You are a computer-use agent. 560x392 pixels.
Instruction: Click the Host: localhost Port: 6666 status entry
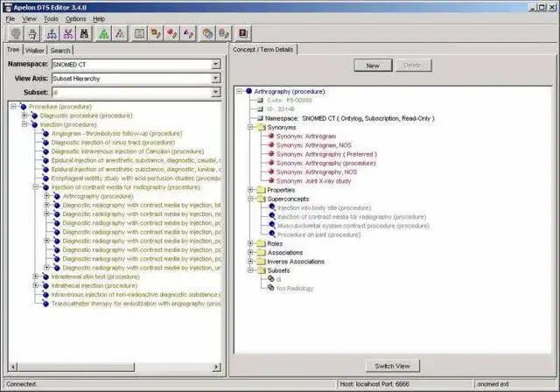tap(374, 384)
